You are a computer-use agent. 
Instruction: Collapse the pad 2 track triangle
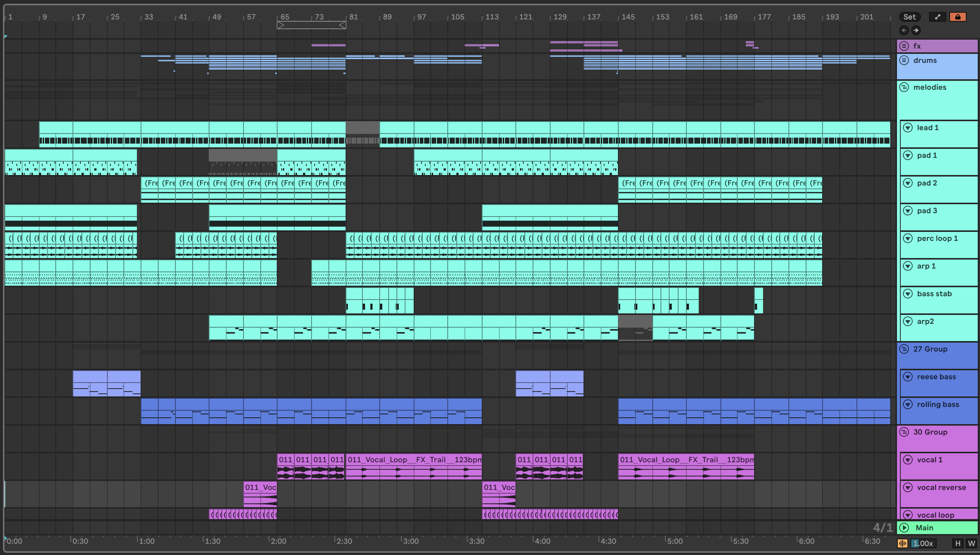coord(908,183)
